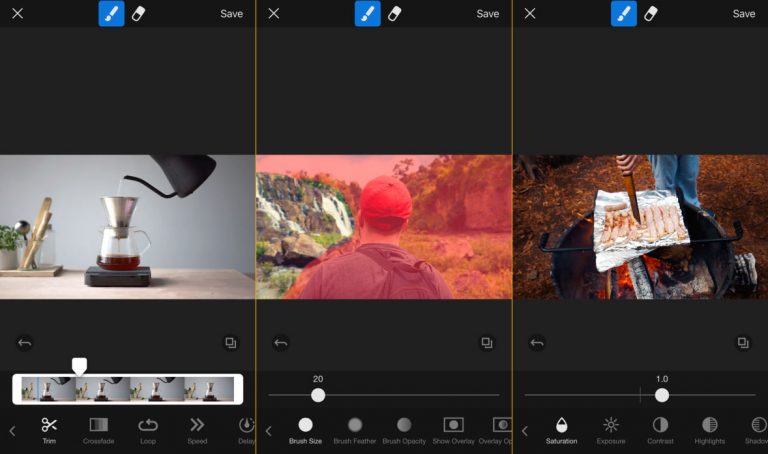Collapse tools with chevron beside Trim
Screen dimensions: 768x454
[x=12, y=431]
